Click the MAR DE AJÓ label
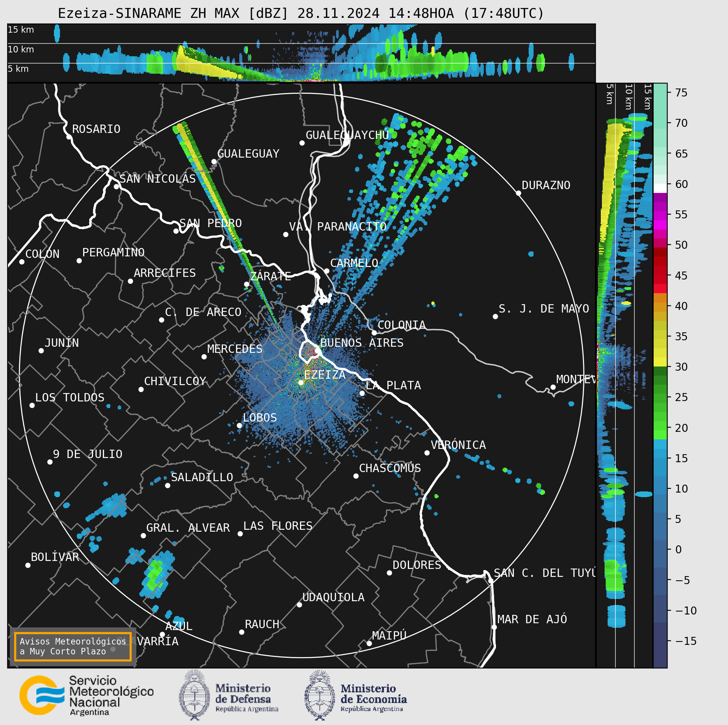Screen dimensions: 728x725 [532, 619]
